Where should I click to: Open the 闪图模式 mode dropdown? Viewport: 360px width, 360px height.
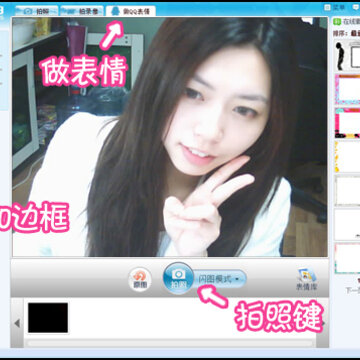tap(220, 279)
